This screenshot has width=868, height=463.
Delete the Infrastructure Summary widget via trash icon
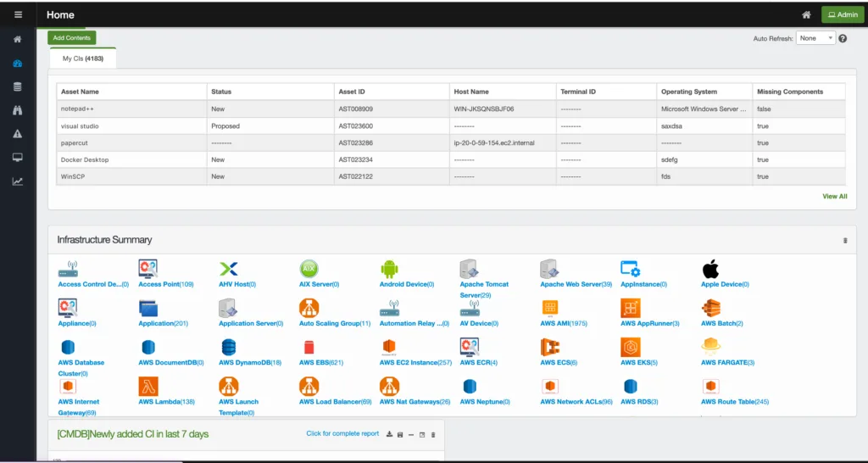point(845,240)
